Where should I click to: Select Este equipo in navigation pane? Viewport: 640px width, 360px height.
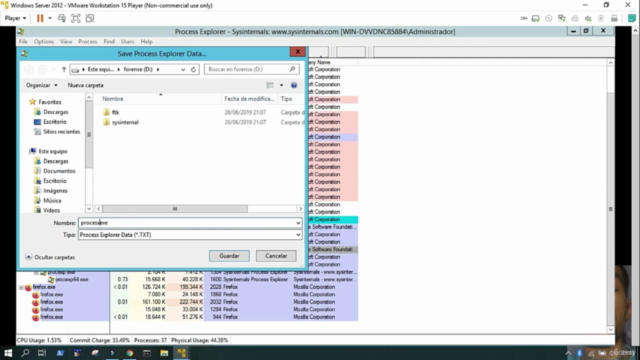click(x=53, y=151)
